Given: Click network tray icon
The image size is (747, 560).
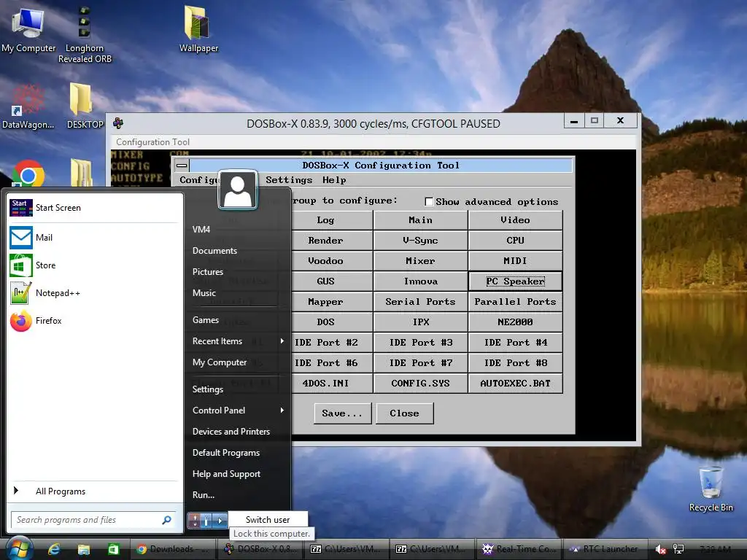Looking at the screenshot, I should tap(678, 549).
